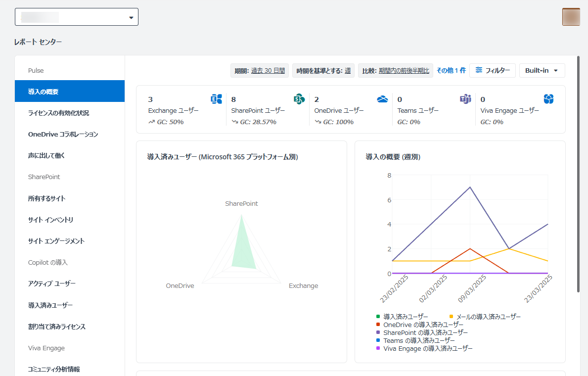Viewport: 588px width, 376px height.
Task: Open サイト エンゲージメント report
Action: click(70, 241)
